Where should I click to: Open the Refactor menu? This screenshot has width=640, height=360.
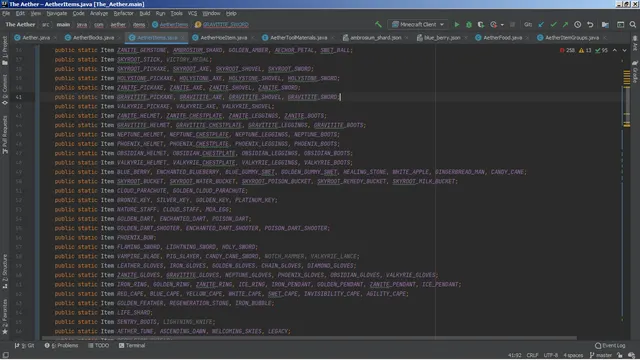click(x=124, y=13)
